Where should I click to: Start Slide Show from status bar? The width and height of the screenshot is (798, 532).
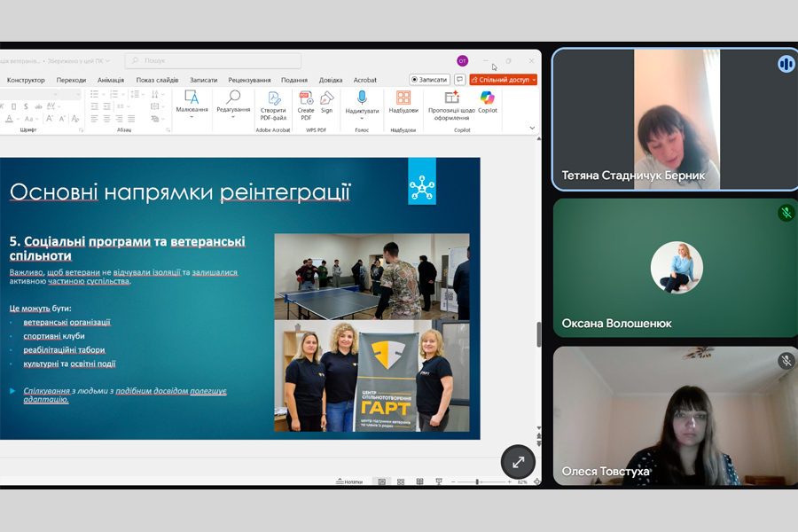(439, 481)
